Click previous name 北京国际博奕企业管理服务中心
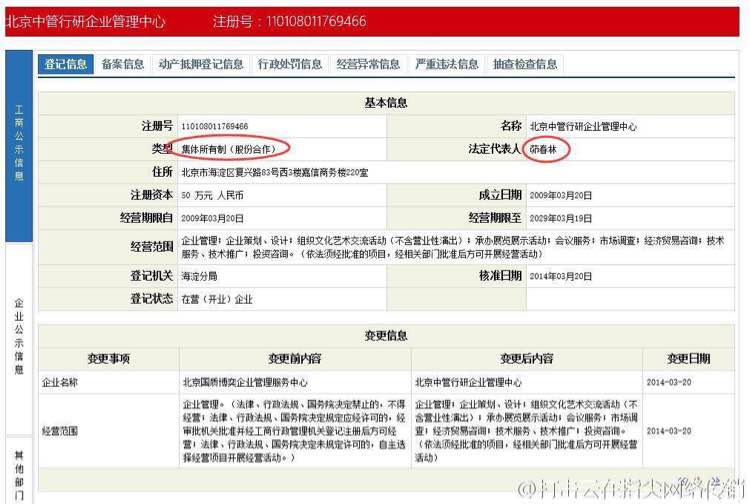750x504 pixels. click(245, 382)
